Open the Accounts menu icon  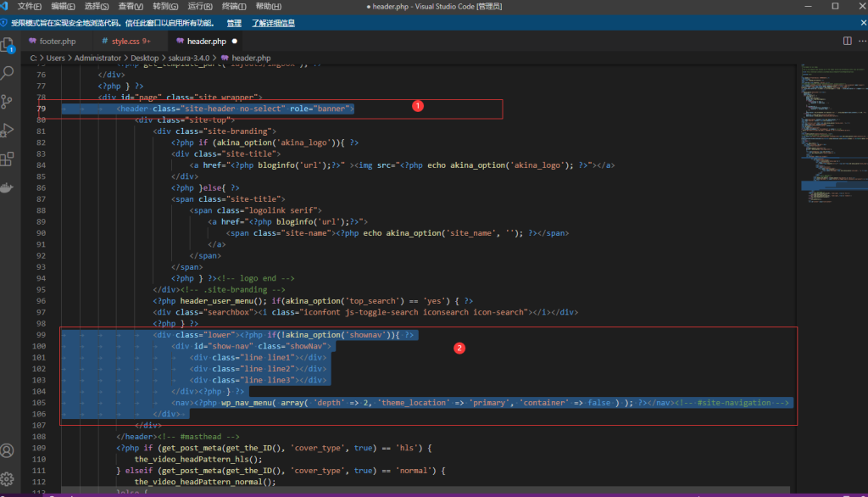coord(8,450)
